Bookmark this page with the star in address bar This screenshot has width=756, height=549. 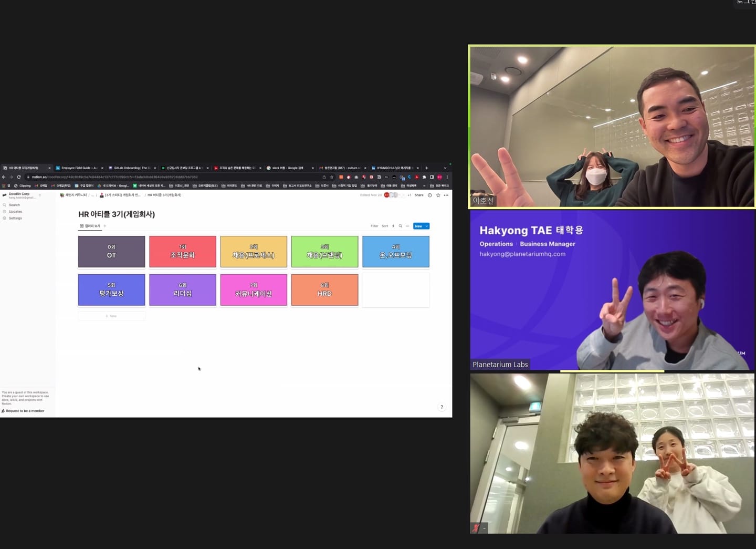pyautogui.click(x=331, y=177)
